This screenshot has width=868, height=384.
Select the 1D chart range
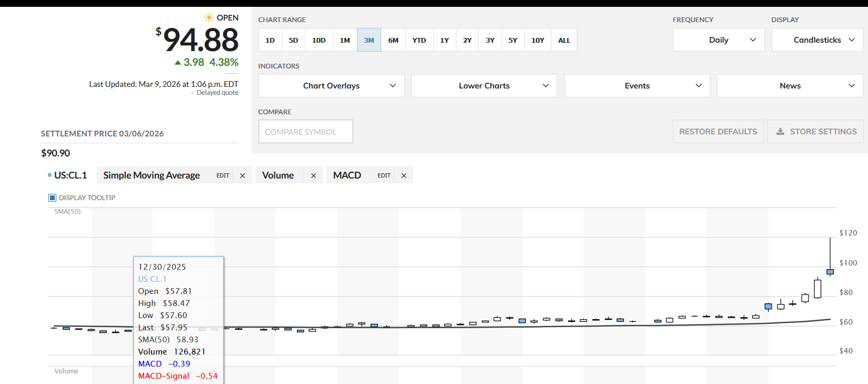pyautogui.click(x=270, y=40)
